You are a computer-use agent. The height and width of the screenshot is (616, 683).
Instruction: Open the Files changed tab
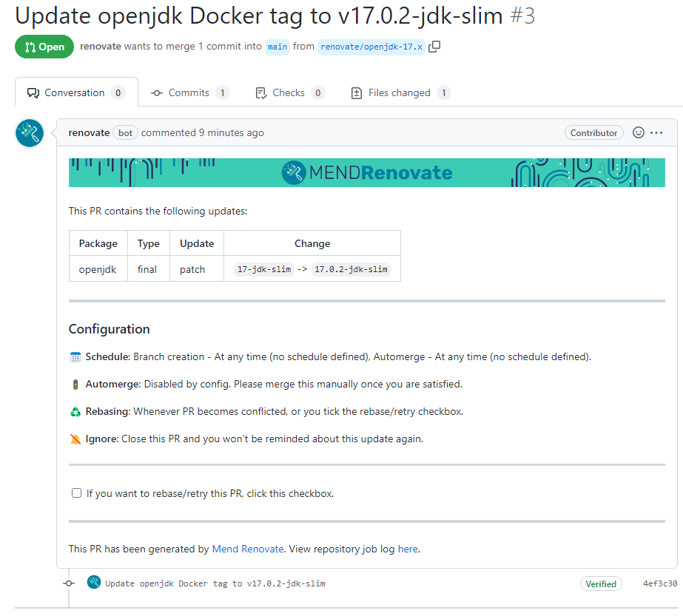click(401, 92)
